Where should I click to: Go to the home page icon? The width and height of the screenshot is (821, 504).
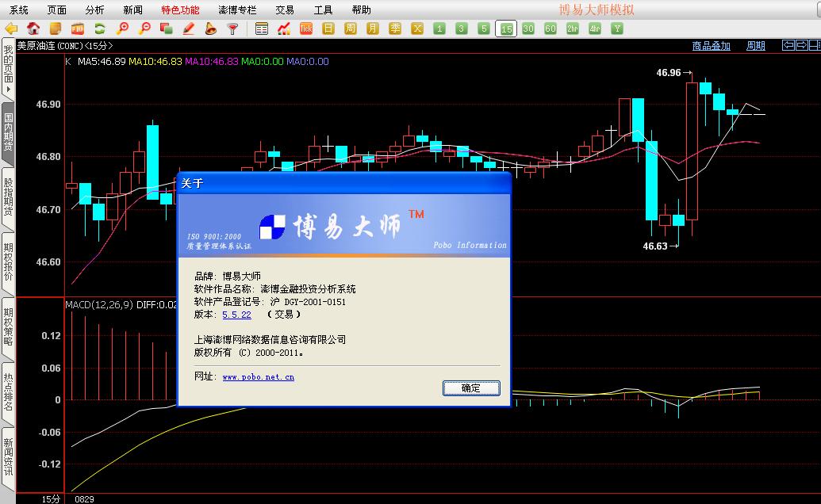pos(33,29)
